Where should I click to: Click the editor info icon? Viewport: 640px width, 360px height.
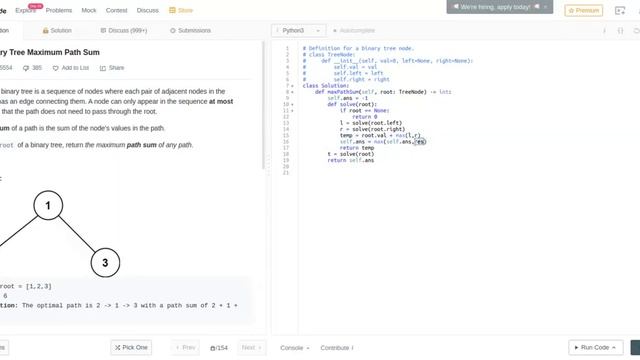point(604,31)
